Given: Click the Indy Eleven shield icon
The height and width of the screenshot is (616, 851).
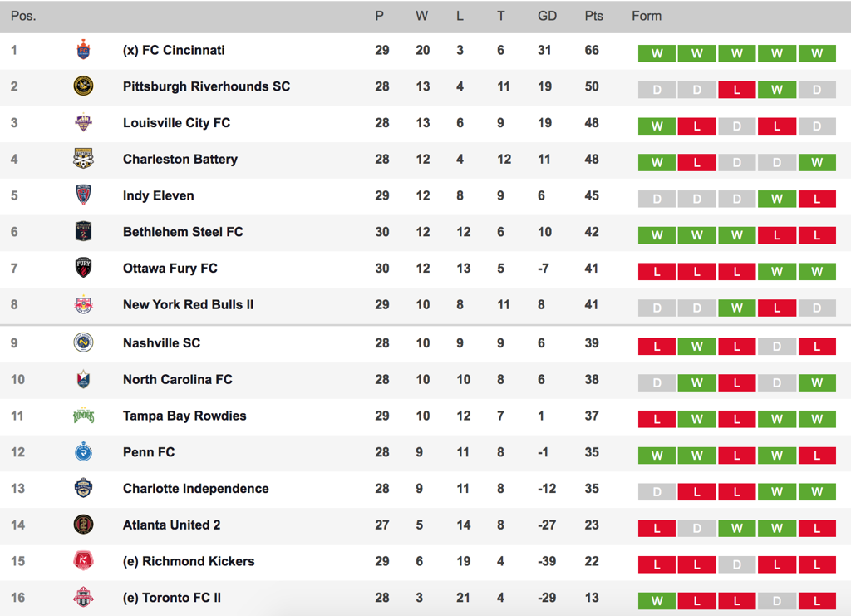Looking at the screenshot, I should click(83, 195).
